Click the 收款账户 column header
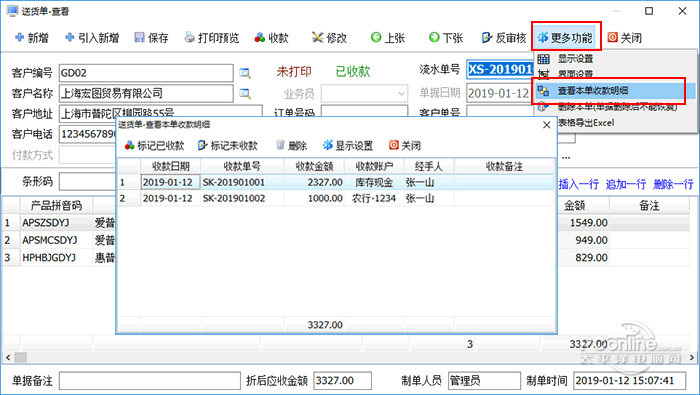 click(375, 166)
